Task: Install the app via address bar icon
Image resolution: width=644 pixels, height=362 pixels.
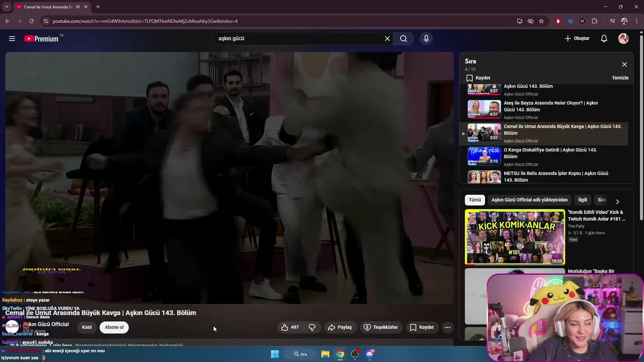Action: (x=520, y=21)
